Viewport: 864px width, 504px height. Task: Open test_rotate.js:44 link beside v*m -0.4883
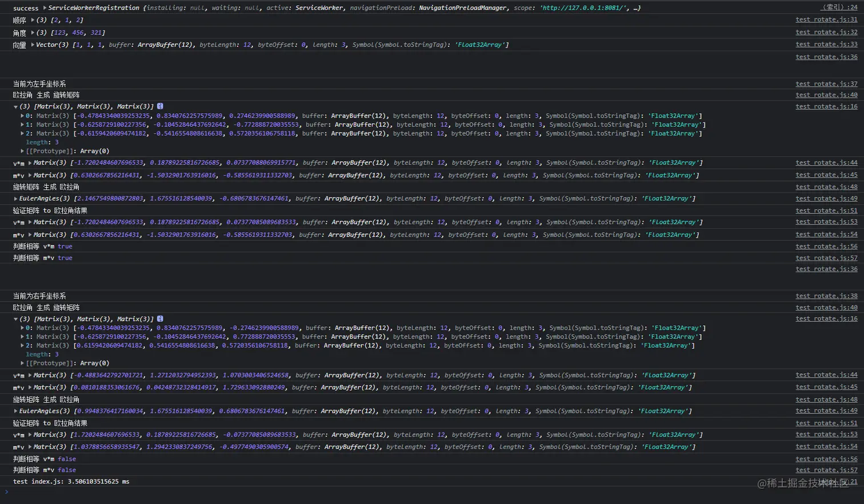(x=826, y=375)
